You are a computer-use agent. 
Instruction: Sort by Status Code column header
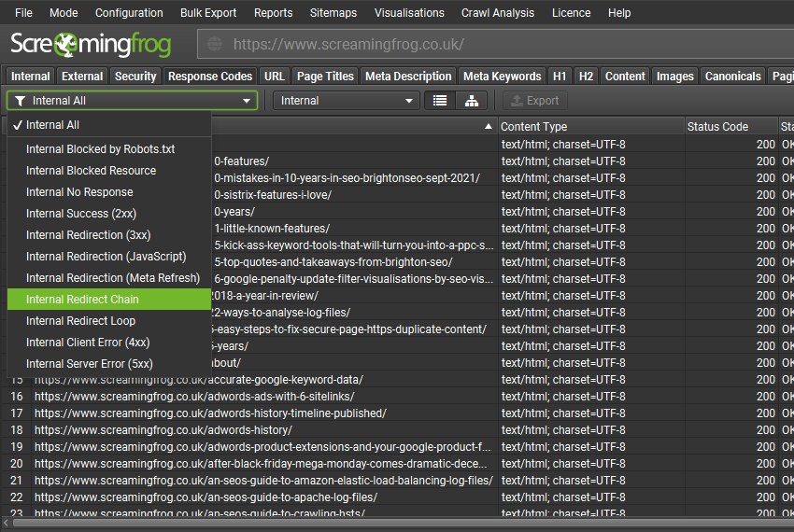click(731, 127)
